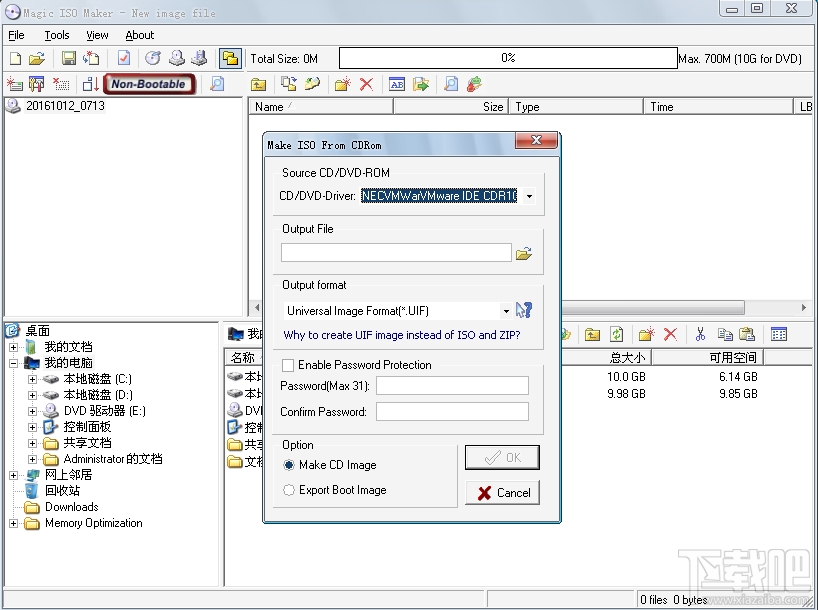Click the up folder icon in lower file toolbar
818x610 pixels.
pos(592,334)
